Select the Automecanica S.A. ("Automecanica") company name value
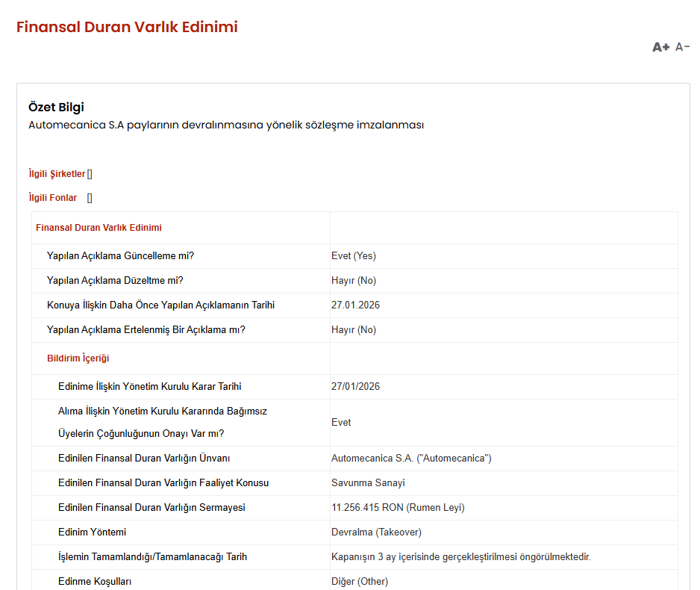This screenshot has width=700, height=590. coord(411,459)
